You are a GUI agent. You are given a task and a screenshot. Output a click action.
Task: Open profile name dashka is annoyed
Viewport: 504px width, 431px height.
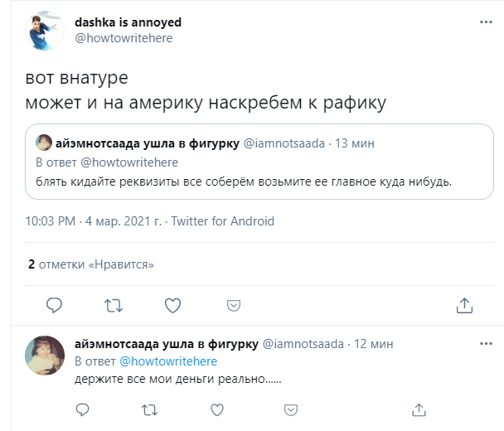click(128, 22)
